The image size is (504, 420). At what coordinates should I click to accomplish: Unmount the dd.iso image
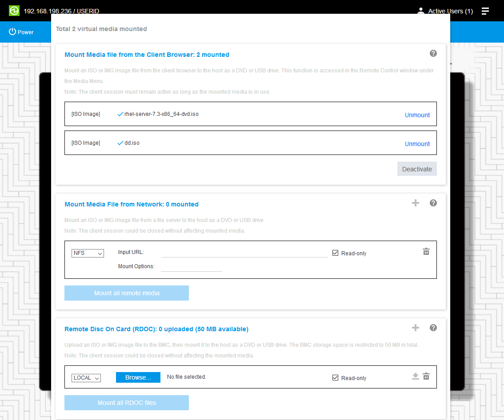tap(417, 144)
